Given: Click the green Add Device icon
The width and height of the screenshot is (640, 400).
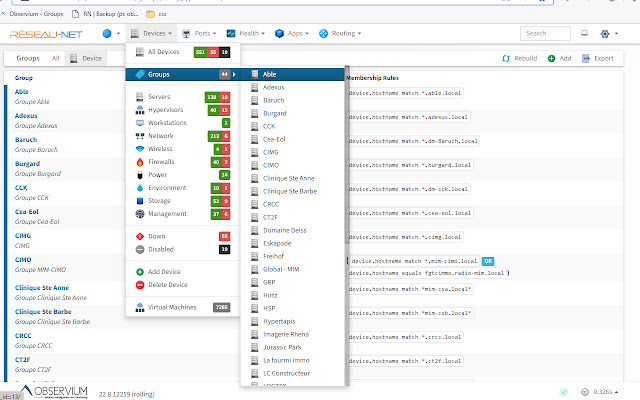Looking at the screenshot, I should coord(140,272).
